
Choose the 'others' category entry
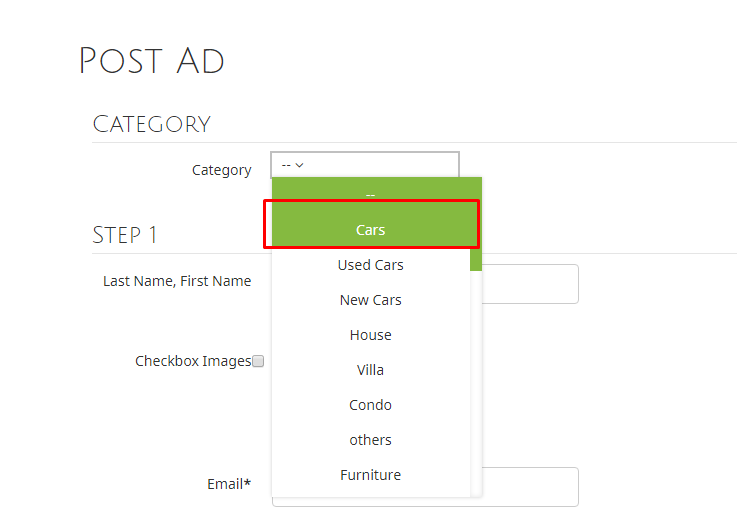pos(371,440)
